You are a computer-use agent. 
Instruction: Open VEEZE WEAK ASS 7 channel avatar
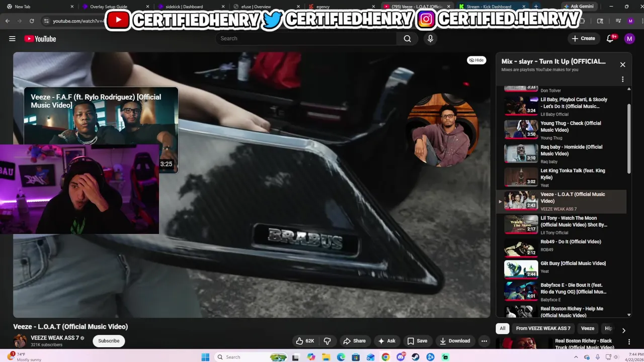(x=20, y=341)
